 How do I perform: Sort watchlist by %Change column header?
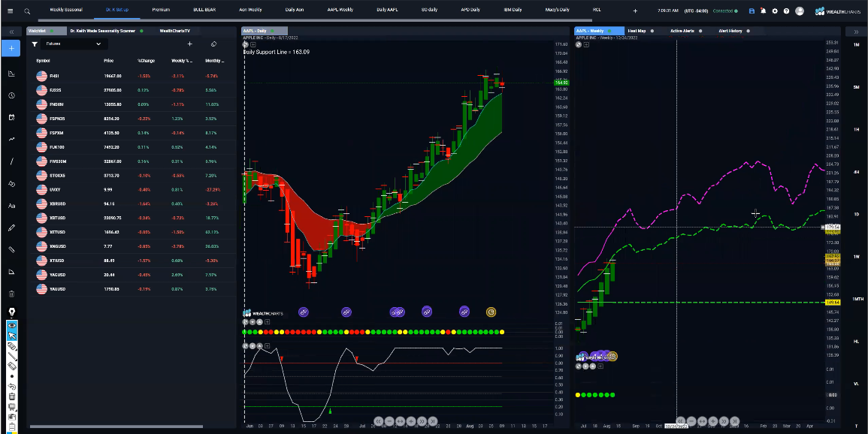[146, 61]
